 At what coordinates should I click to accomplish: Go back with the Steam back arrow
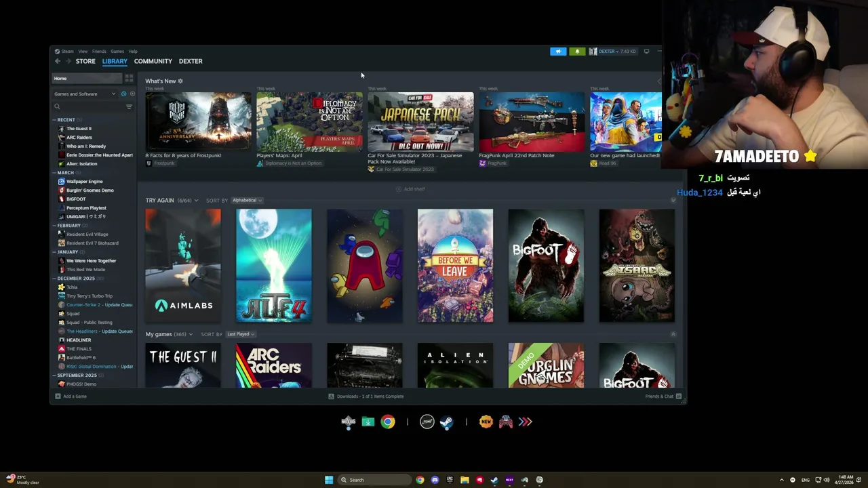(x=58, y=61)
